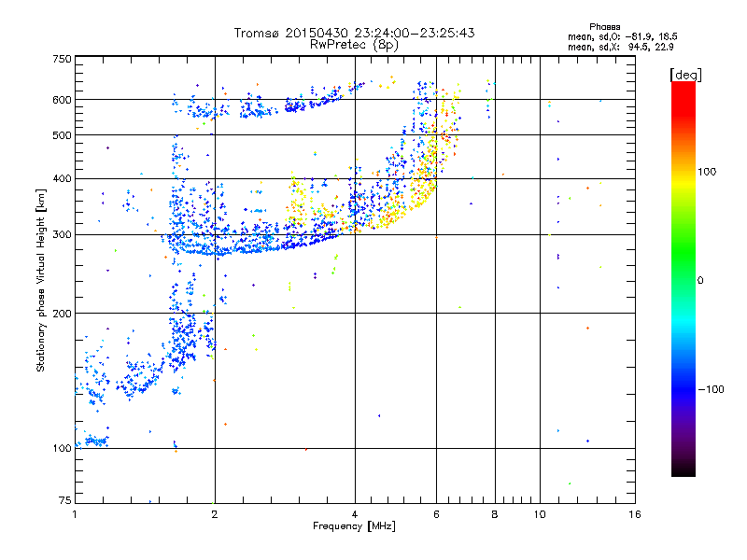
Task: Click the x-axis '8' tick label
Action: tap(495, 514)
